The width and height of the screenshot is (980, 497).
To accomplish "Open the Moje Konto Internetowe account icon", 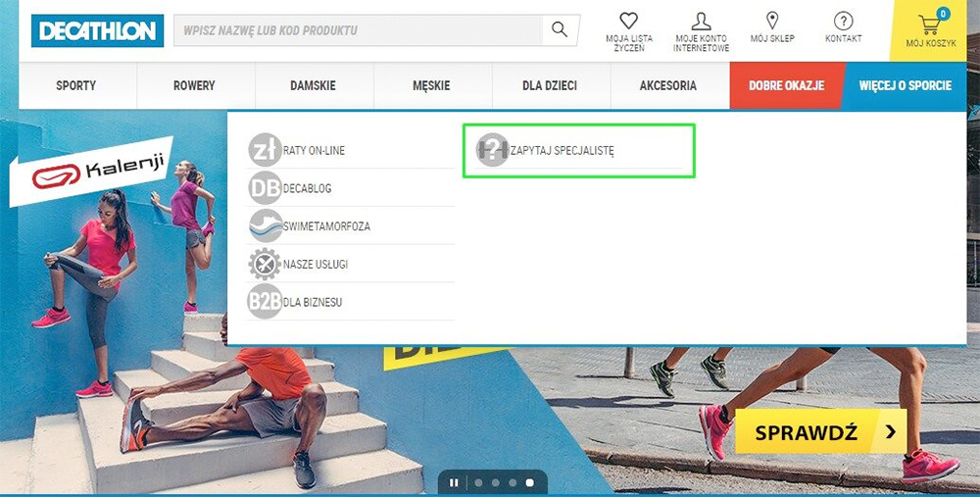I will [x=702, y=22].
